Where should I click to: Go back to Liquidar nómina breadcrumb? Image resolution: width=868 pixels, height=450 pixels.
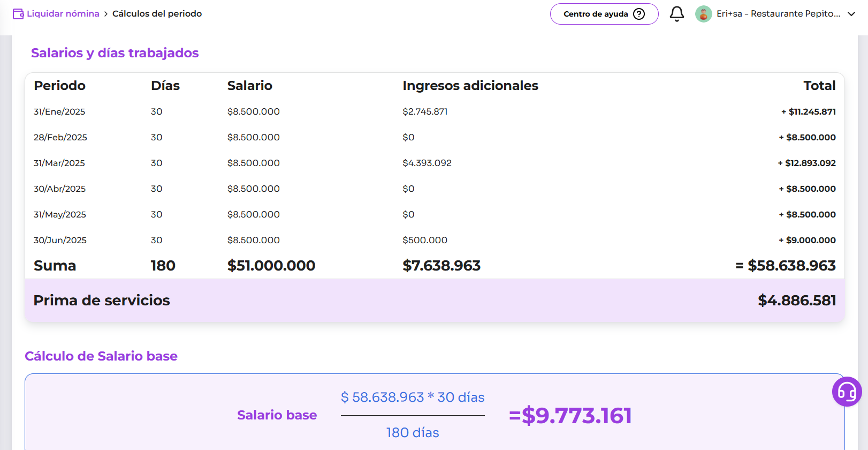click(63, 14)
